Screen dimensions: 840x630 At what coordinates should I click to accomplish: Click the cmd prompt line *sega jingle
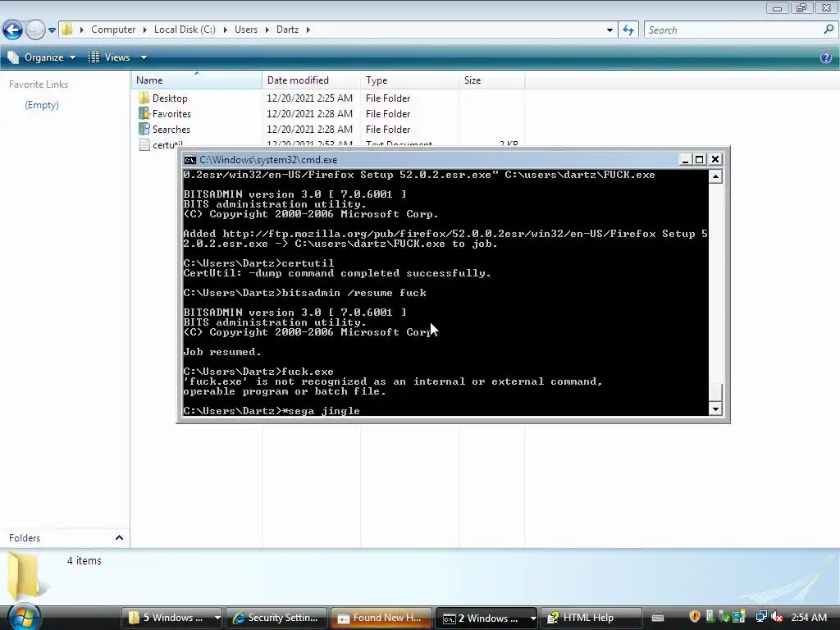[x=271, y=411]
